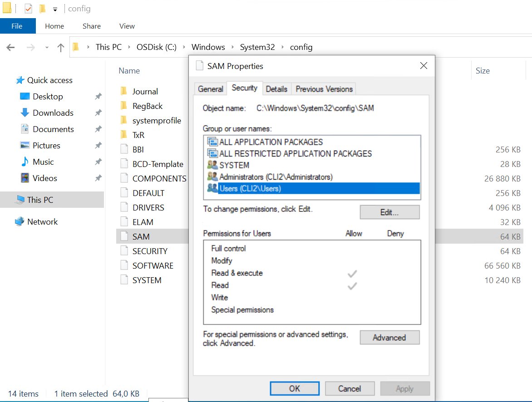Open Advanced security settings
This screenshot has height=402, width=532.
(389, 338)
